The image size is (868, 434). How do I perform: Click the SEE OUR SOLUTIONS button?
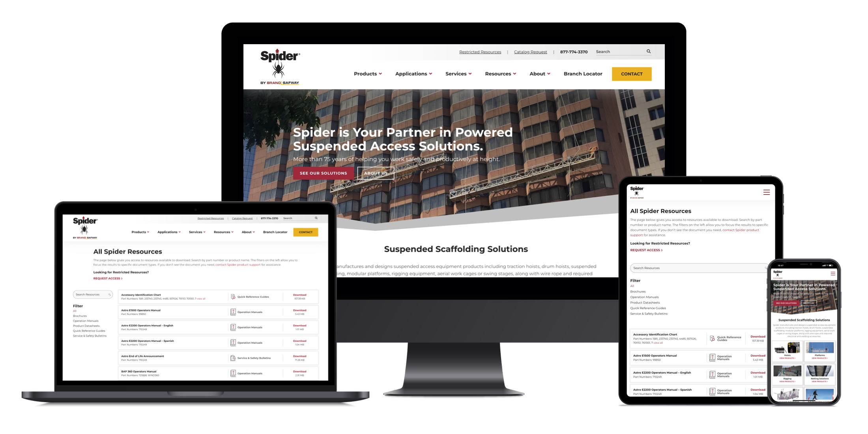pos(324,173)
